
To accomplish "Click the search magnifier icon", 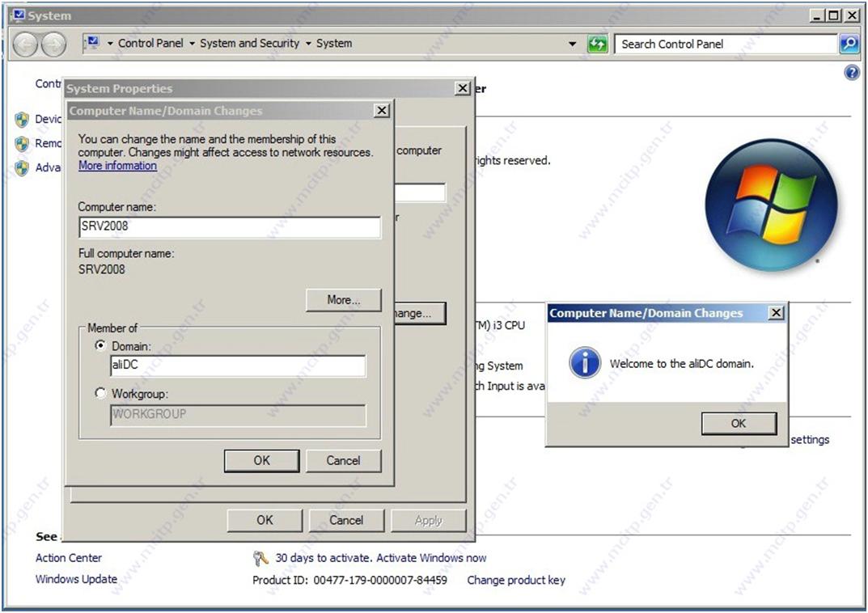I will 849,44.
